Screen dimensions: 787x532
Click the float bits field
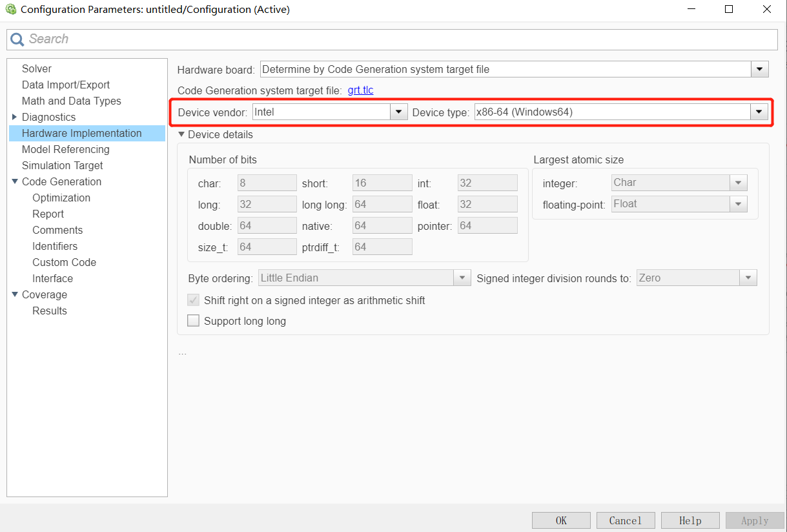pos(487,204)
